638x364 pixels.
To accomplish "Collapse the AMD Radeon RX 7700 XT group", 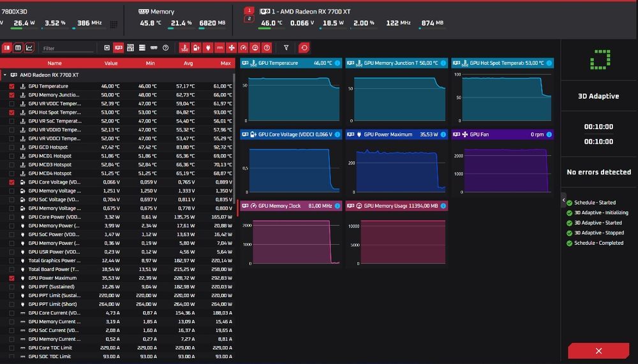I will 5,75.
